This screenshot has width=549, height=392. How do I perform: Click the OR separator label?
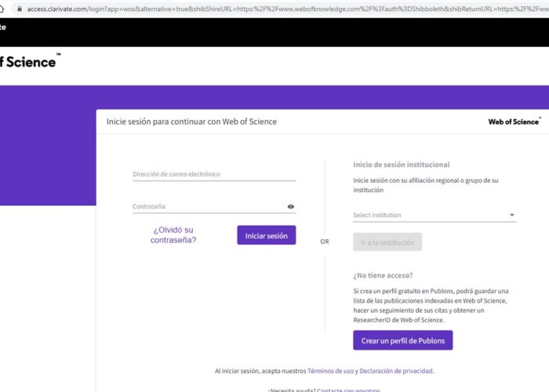[325, 241]
